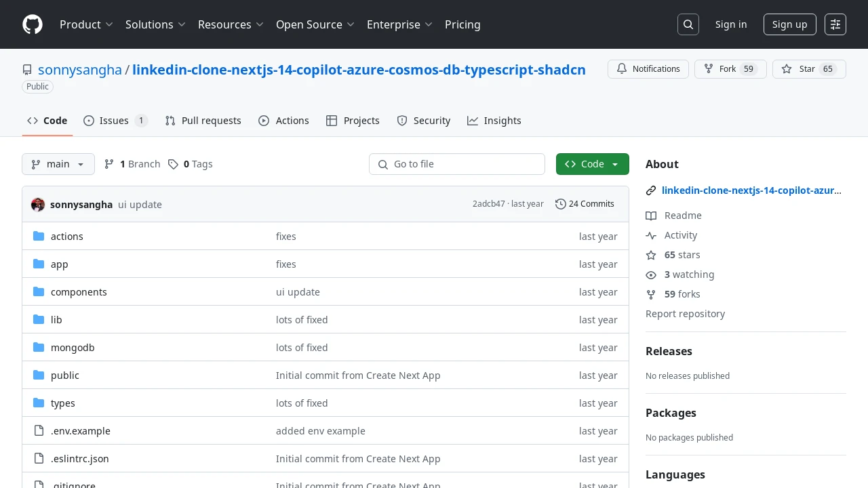
Task: Click the GitHub logo in header
Action: [x=33, y=24]
